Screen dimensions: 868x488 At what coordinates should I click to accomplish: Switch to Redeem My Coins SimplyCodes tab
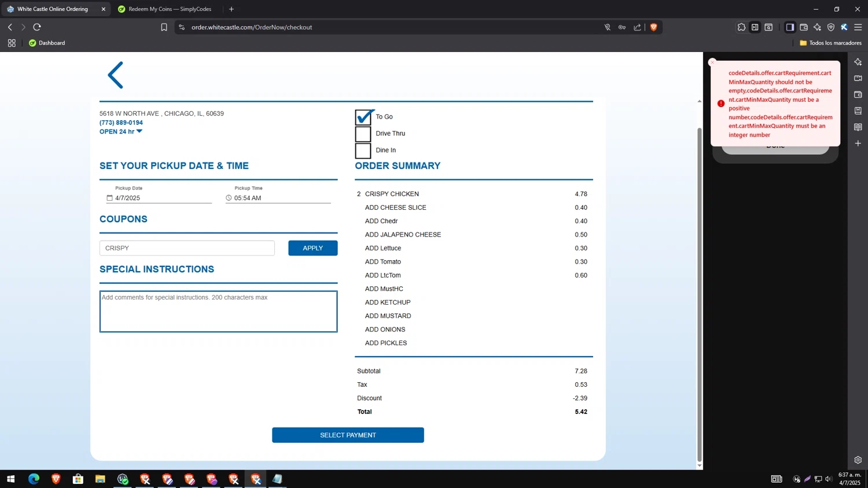pos(165,9)
